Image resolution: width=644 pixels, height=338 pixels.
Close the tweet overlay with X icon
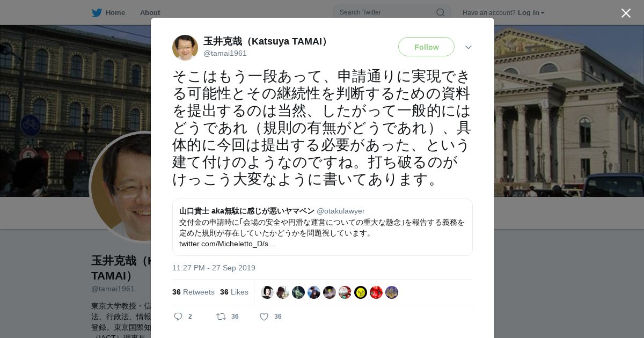(x=626, y=13)
